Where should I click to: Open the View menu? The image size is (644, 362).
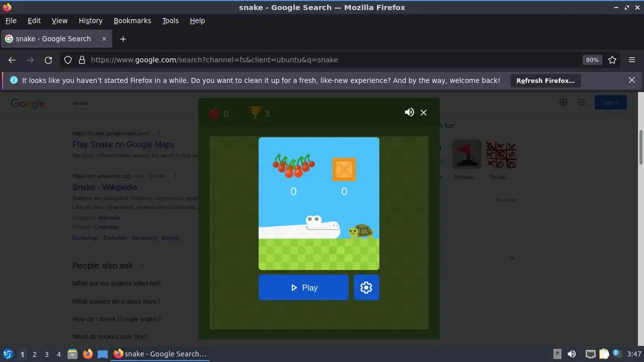click(x=59, y=21)
